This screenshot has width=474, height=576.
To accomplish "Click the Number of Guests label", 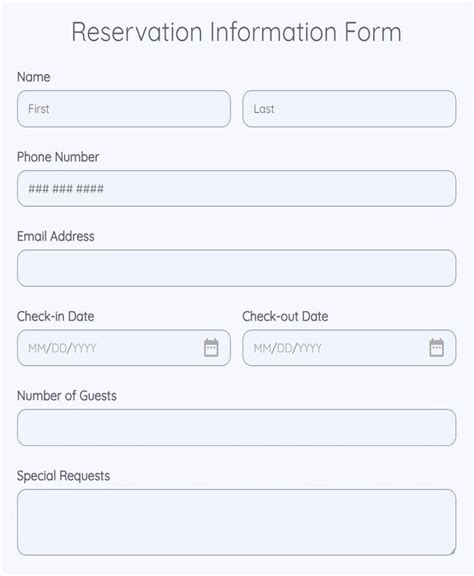I will 67,396.
